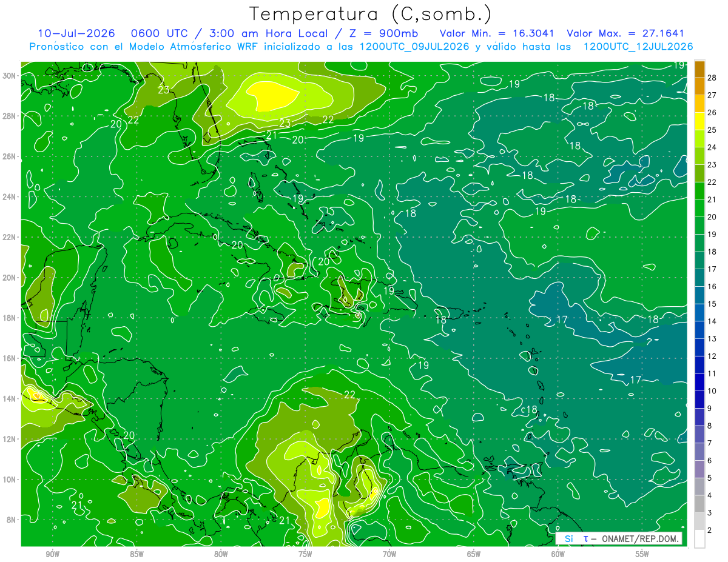This screenshot has width=728, height=562.
Task: Pick the yellow colorbar swatch between 25 and 26
Action: [x=699, y=121]
